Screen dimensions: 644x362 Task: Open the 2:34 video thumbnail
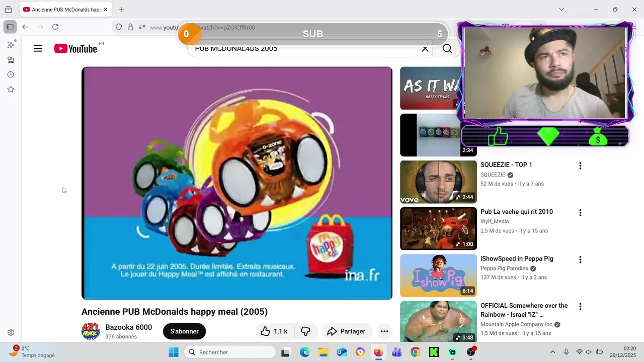[438, 135]
